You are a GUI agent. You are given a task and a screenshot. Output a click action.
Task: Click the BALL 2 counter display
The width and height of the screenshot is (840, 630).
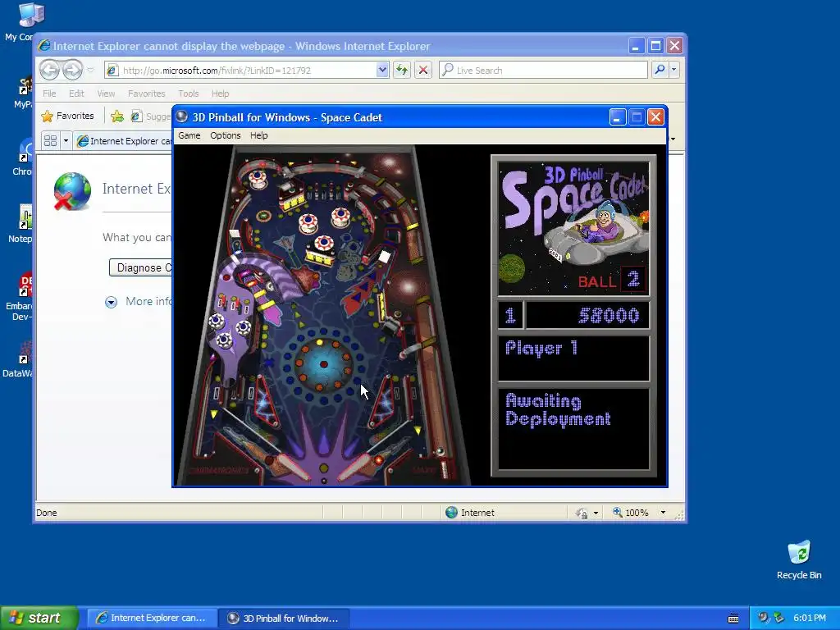coord(612,281)
